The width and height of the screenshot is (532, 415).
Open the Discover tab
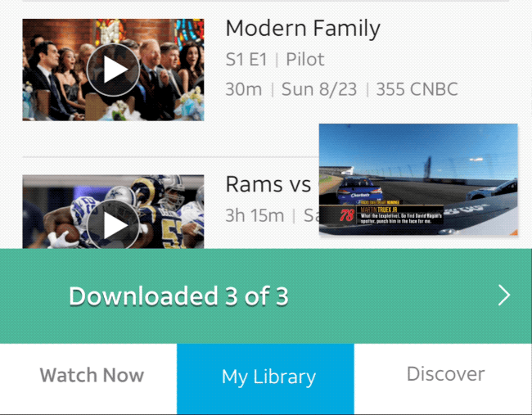[x=445, y=374]
